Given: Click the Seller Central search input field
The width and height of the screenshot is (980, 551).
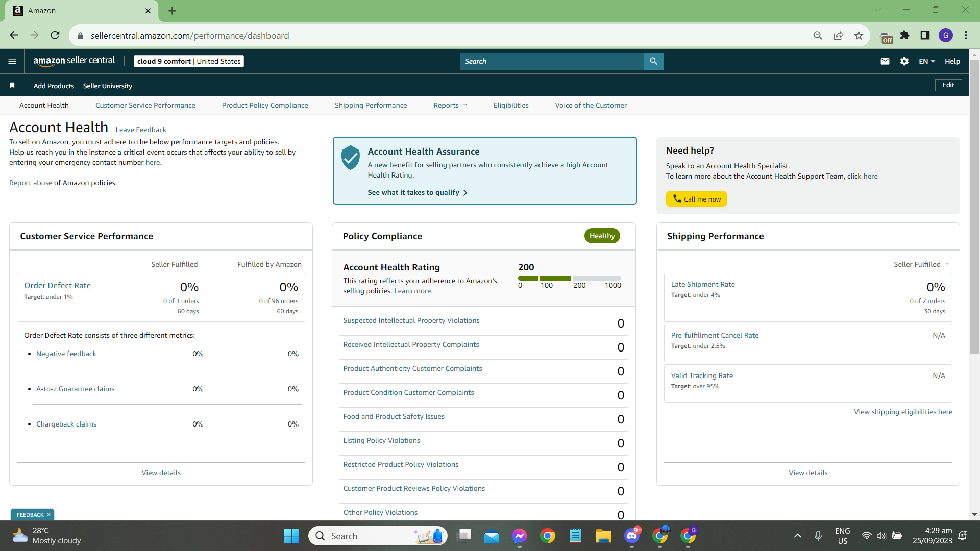Looking at the screenshot, I should [x=551, y=61].
